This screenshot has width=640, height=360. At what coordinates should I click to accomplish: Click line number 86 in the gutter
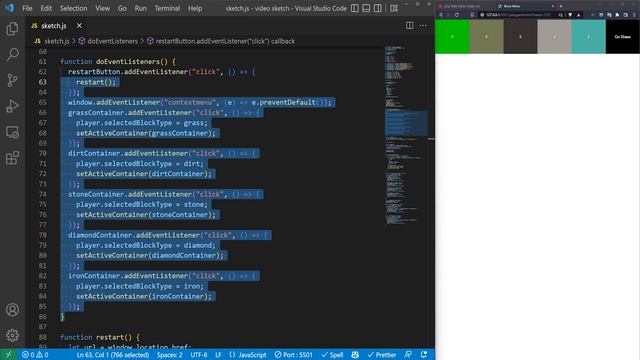[x=42, y=317]
